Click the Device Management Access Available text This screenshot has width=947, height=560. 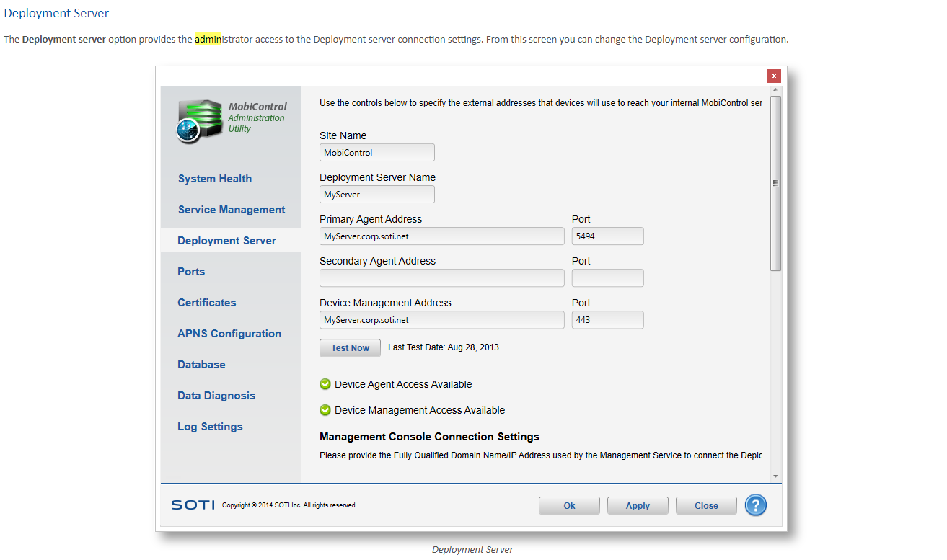(420, 410)
